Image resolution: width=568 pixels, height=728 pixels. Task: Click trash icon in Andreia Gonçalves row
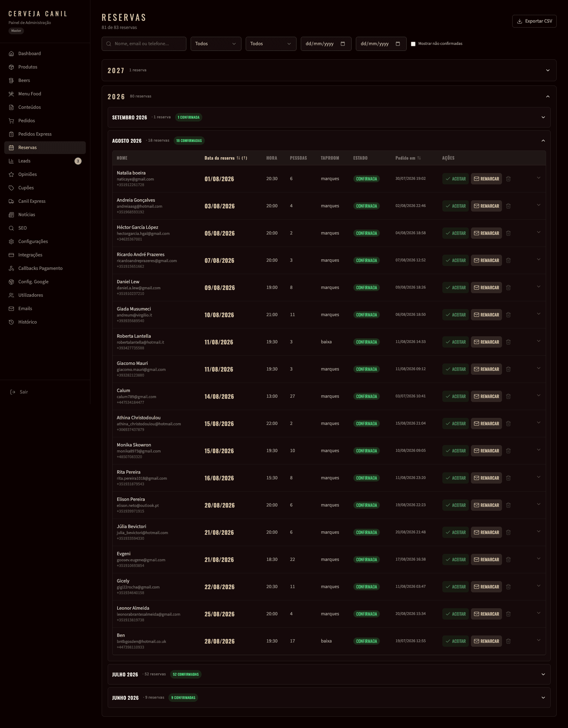(x=508, y=206)
